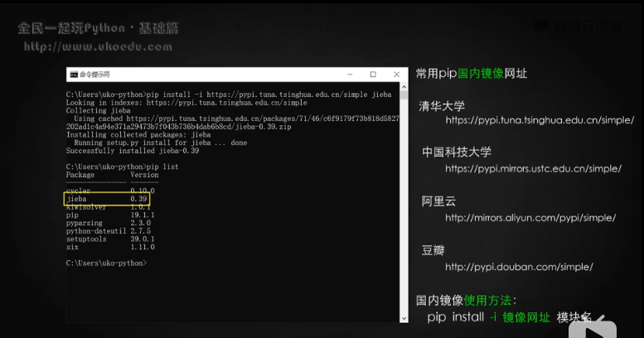Click the 中国科技大学 heading

457,152
